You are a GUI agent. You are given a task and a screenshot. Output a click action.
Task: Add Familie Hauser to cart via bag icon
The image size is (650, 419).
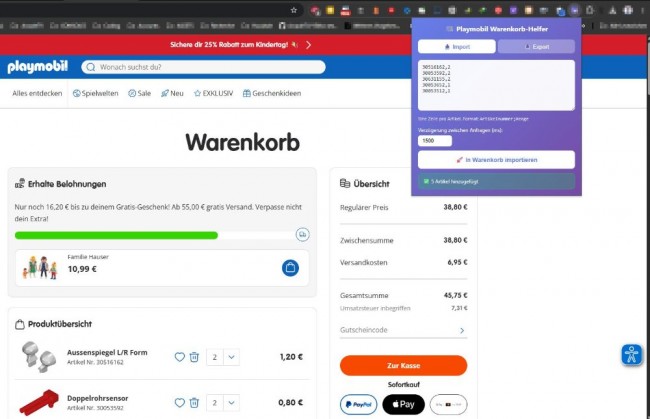(290, 268)
